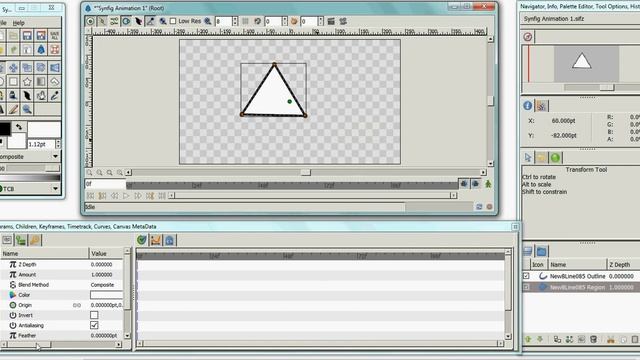The image size is (640, 360).
Task: Swap outline and fill colors
Action: pos(19,127)
